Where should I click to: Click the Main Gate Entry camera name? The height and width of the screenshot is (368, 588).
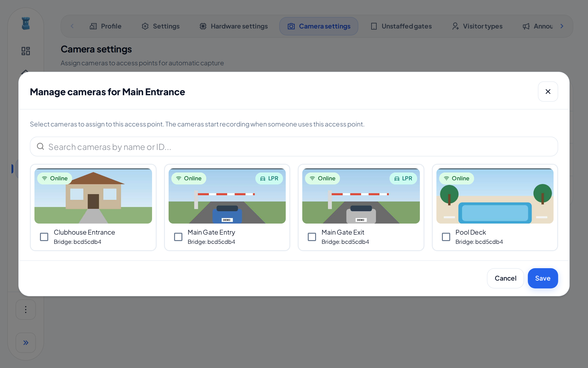[x=211, y=232]
